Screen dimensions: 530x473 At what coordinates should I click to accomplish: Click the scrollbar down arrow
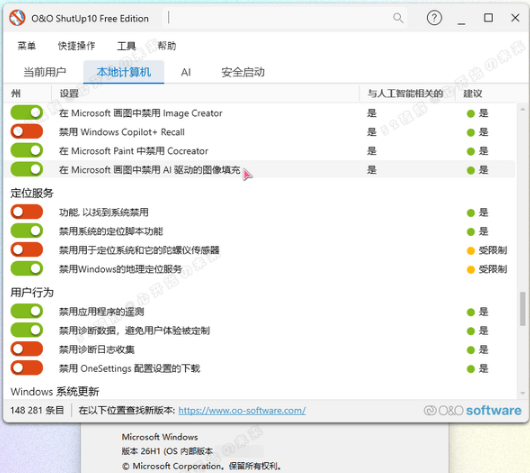click(x=523, y=393)
